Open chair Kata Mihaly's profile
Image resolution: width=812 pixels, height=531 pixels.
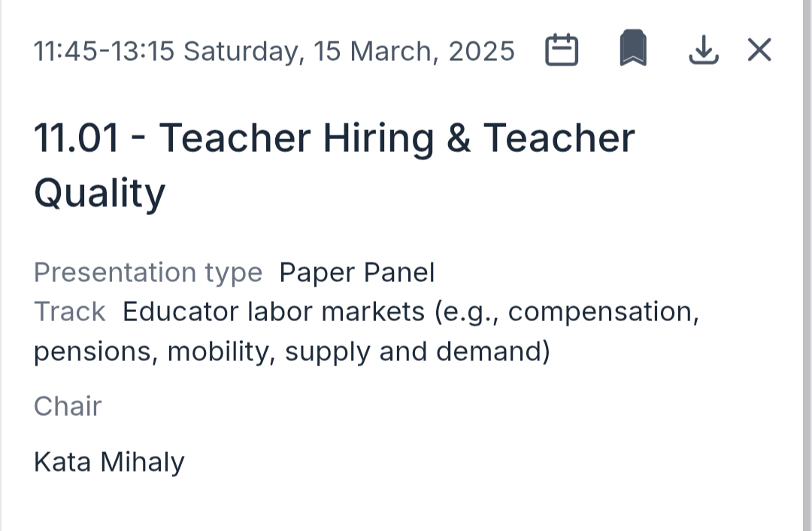pyautogui.click(x=109, y=462)
